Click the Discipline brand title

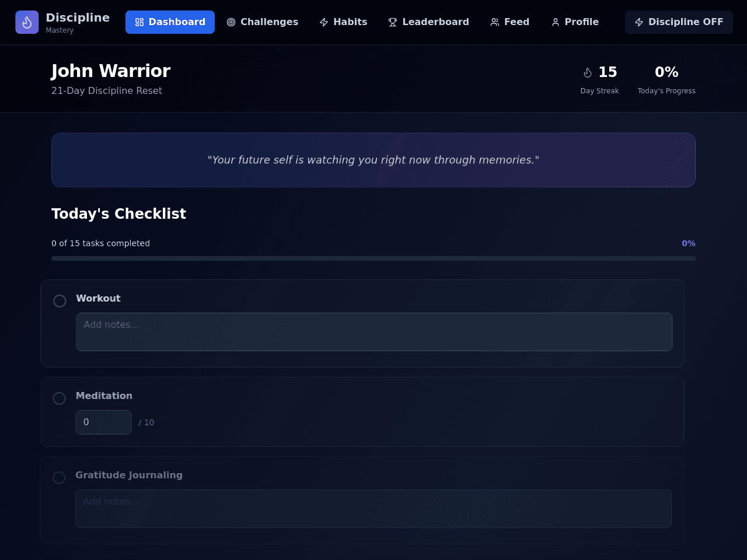click(78, 17)
